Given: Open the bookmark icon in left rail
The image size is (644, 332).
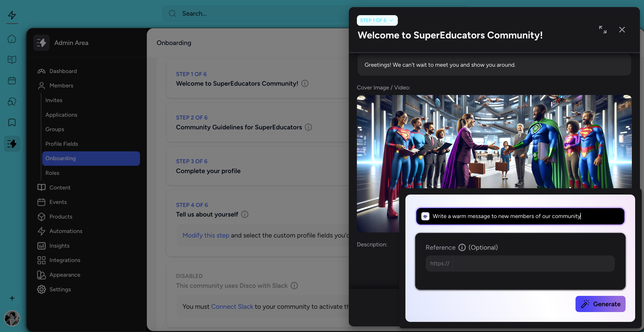Looking at the screenshot, I should (x=12, y=123).
